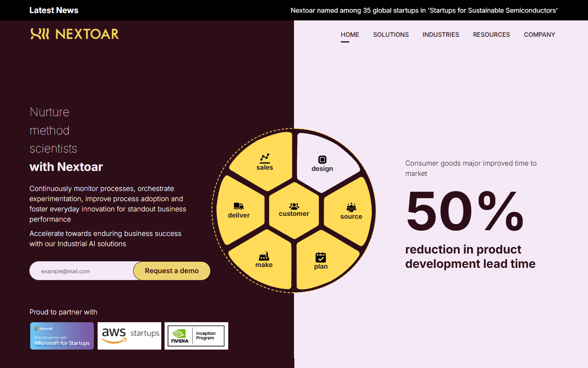Click the NVIDIA Inception Program badge
The height and width of the screenshot is (368, 588).
pos(196,336)
